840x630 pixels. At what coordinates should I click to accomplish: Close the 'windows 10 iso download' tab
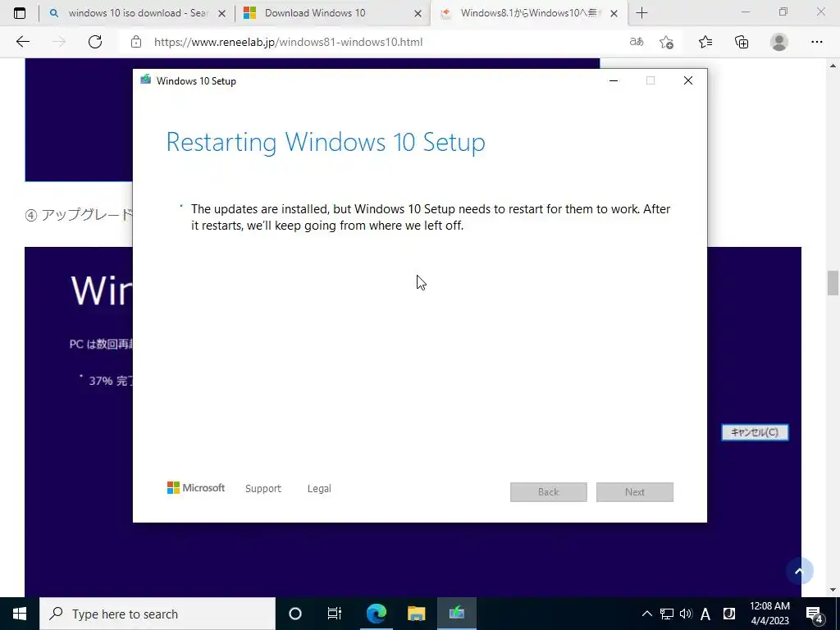click(221, 13)
